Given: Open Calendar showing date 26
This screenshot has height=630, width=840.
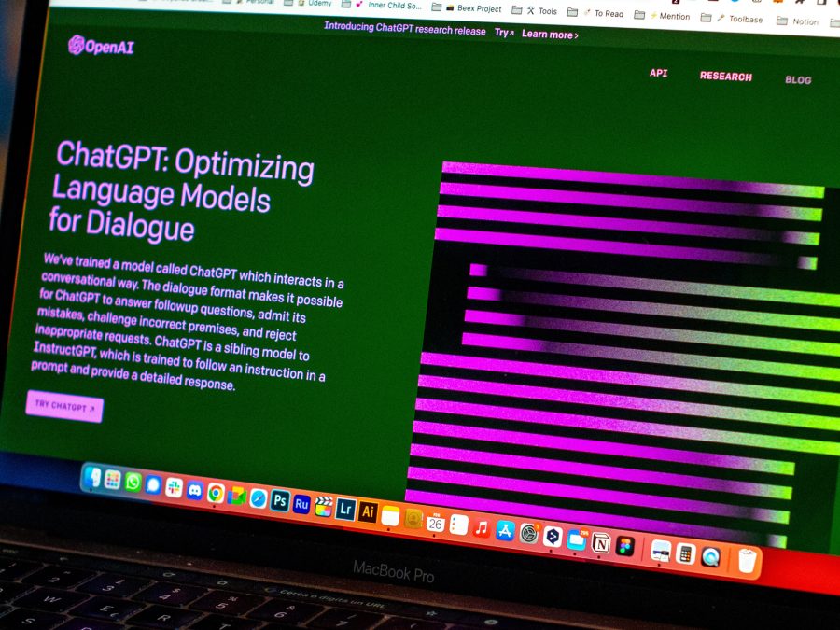Looking at the screenshot, I should coord(436,521).
